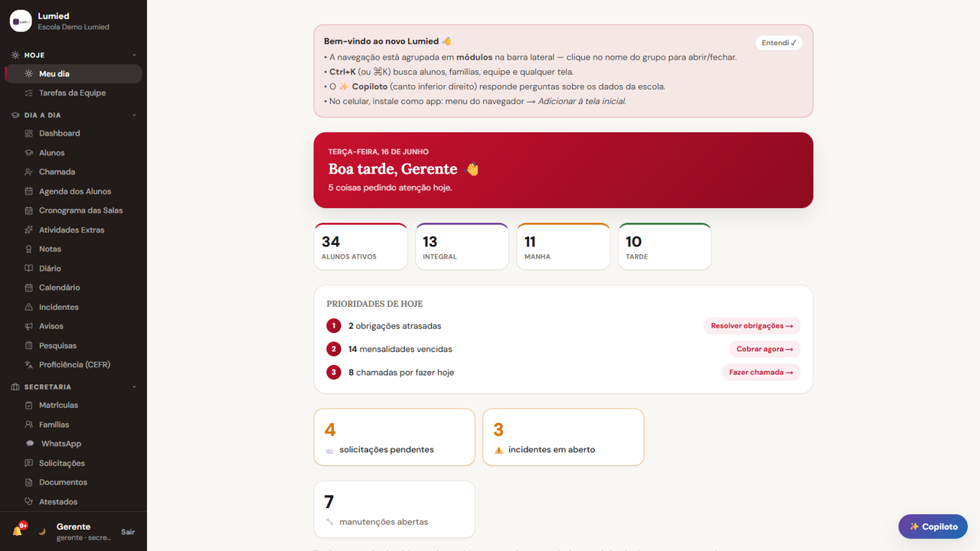
Task: Open Meu dia page
Action: (73, 74)
